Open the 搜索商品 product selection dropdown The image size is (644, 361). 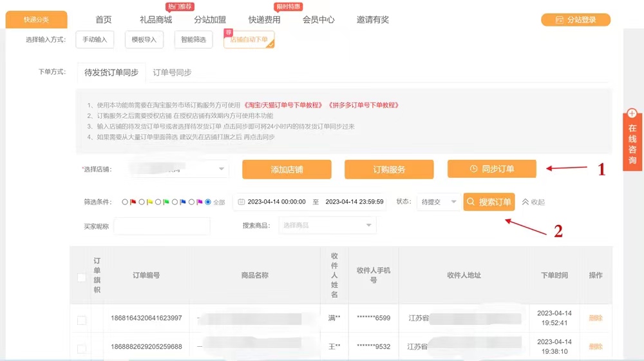tap(327, 225)
